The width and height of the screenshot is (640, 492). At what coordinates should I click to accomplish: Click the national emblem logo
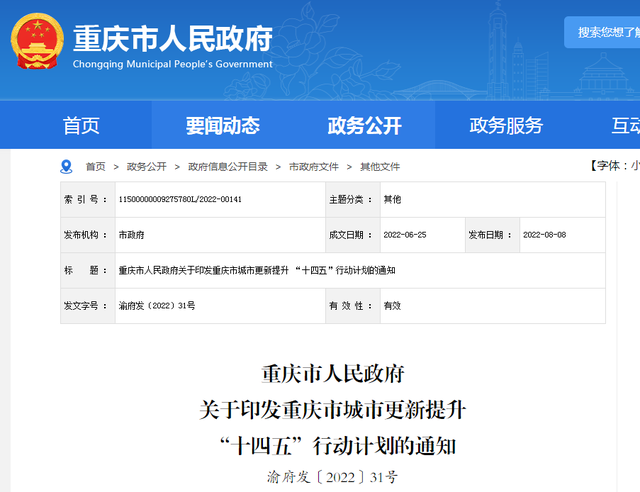[x=37, y=41]
